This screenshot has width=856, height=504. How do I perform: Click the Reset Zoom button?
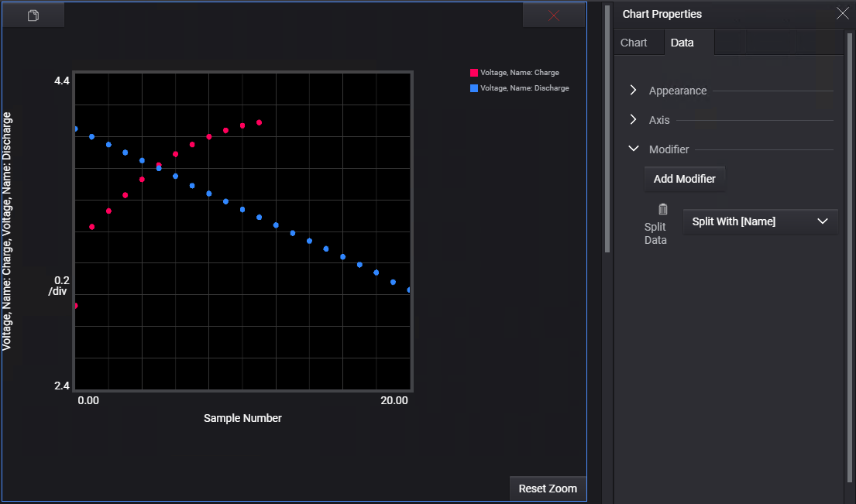pos(548,489)
